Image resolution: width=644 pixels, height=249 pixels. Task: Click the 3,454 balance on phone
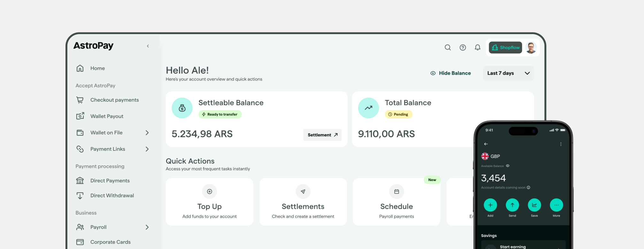coord(494,178)
